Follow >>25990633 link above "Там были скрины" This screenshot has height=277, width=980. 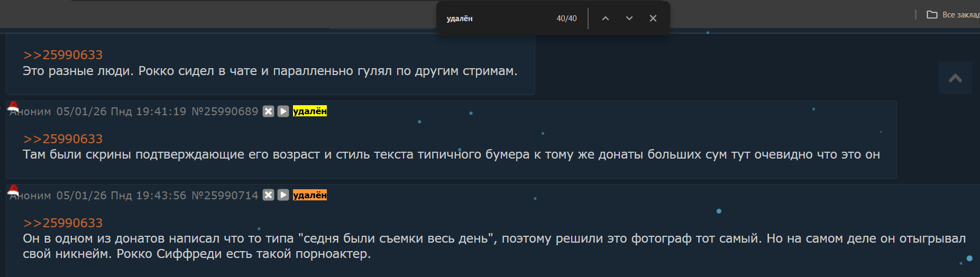[63, 139]
